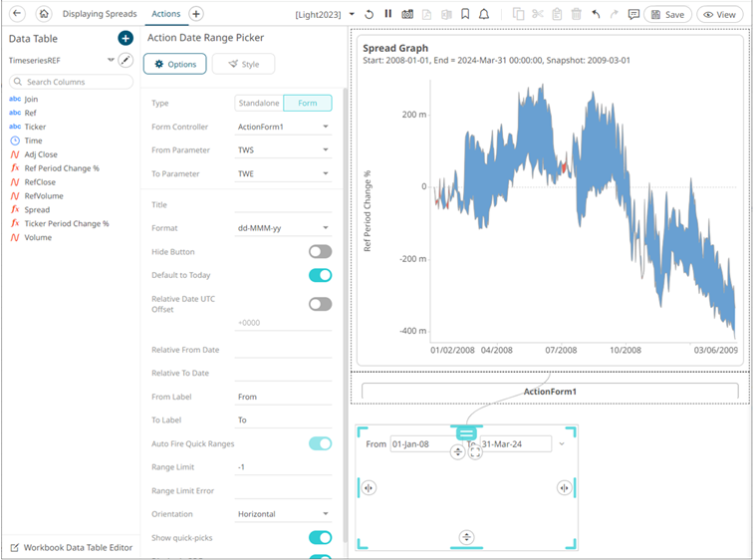753x560 pixels.
Task: Turn off Show quick-picks toggle
Action: tap(320, 538)
